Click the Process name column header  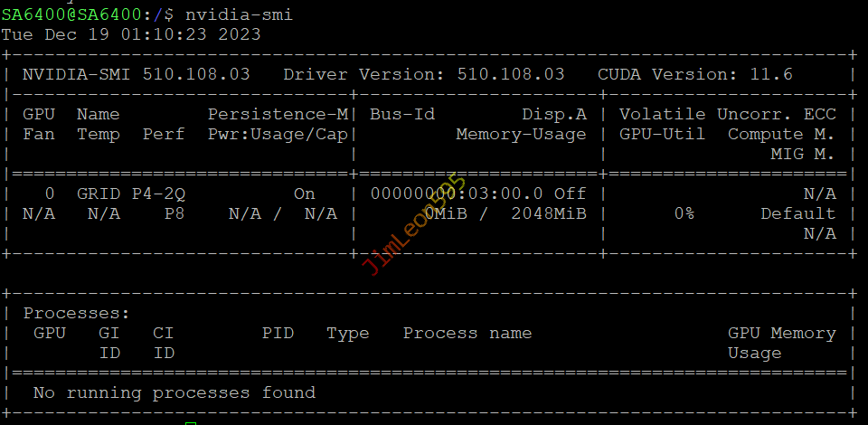(467, 333)
